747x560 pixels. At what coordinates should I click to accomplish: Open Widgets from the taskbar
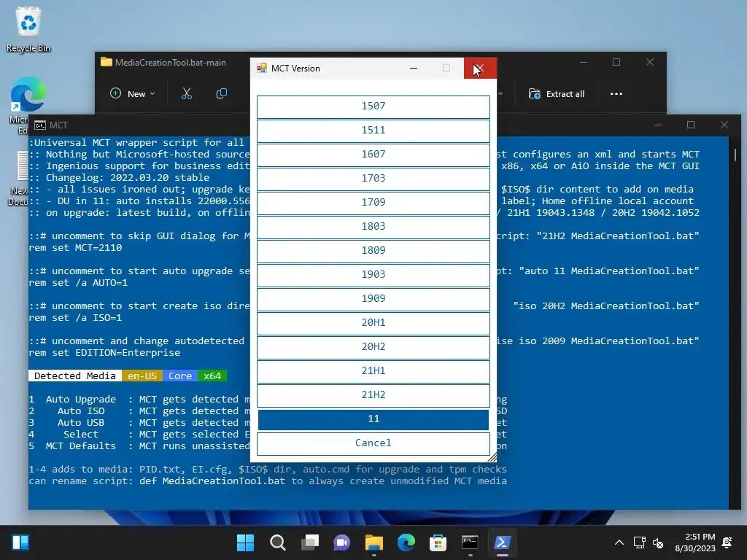tap(20, 542)
